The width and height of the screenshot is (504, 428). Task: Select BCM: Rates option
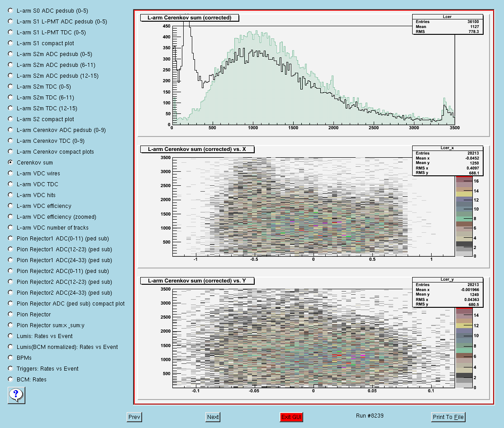[10, 379]
